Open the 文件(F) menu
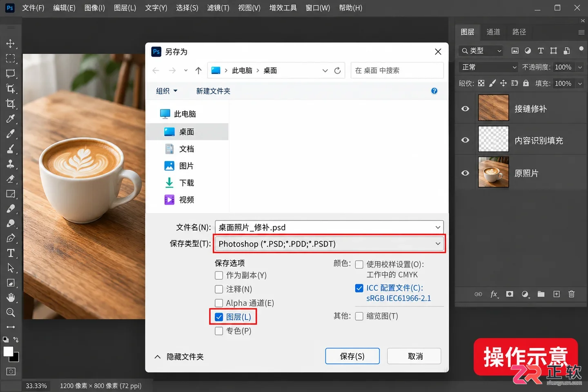 [x=33, y=8]
